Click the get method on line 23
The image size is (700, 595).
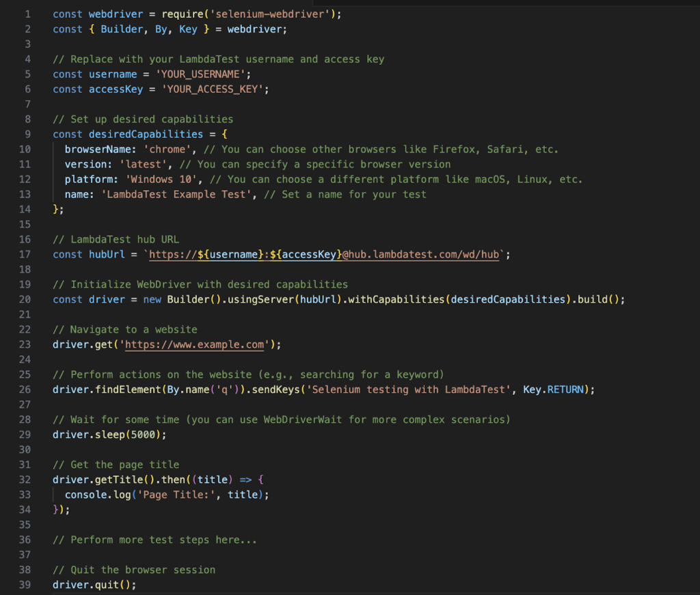click(104, 344)
